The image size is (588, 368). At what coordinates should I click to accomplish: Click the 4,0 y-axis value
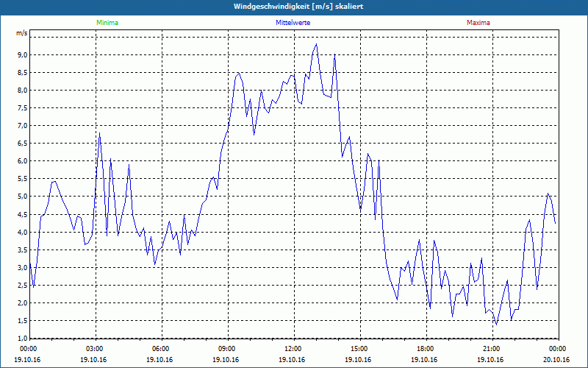point(23,232)
